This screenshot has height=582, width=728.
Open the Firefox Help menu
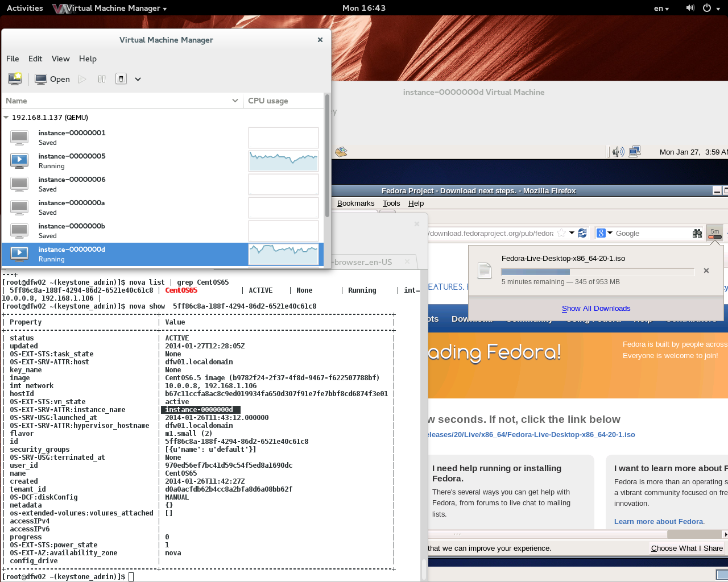416,203
